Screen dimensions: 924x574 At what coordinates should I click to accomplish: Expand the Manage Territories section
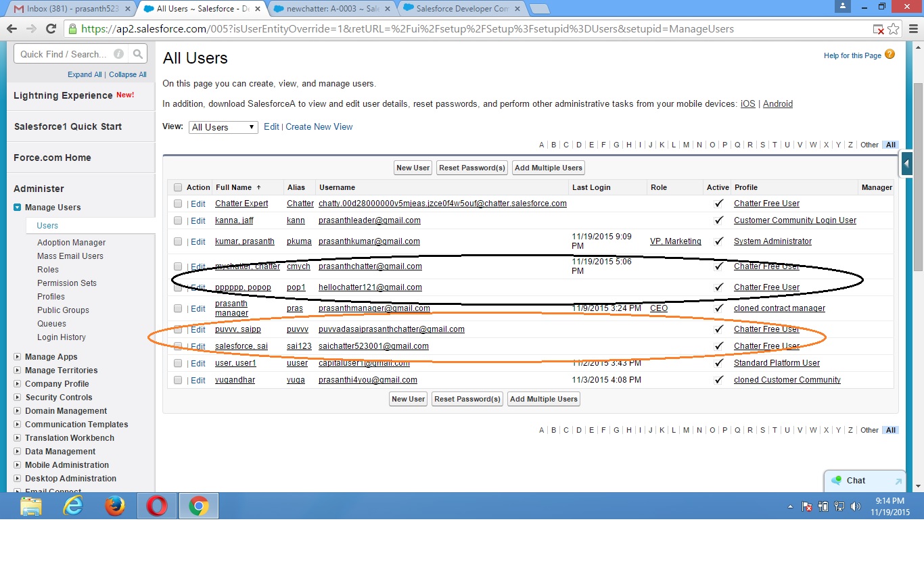(x=18, y=370)
